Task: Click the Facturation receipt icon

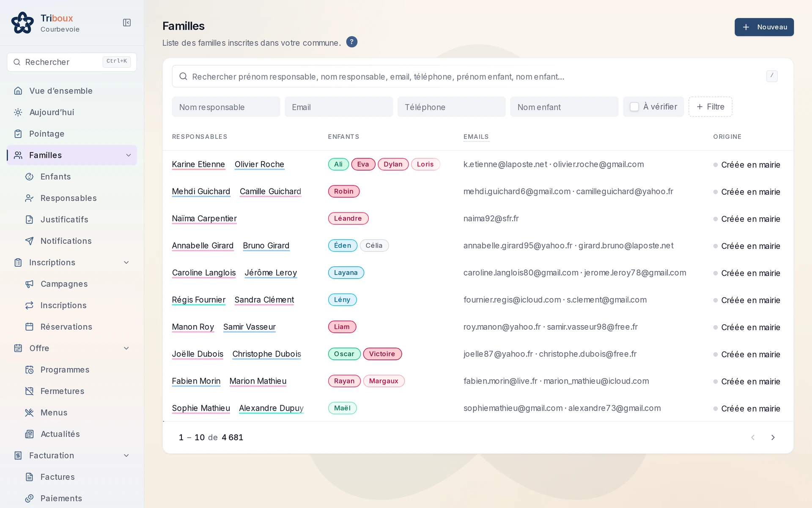Action: 18,456
